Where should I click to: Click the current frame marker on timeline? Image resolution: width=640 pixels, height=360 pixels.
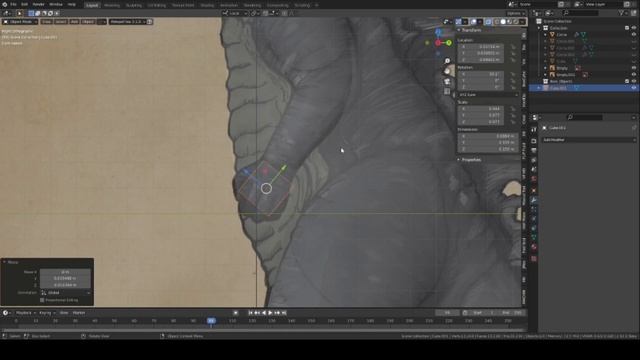pos(211,321)
